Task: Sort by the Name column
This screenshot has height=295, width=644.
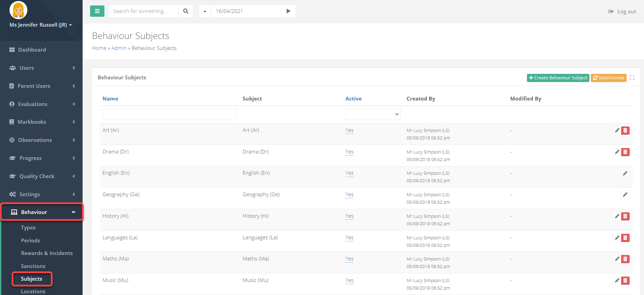Action: coord(110,98)
